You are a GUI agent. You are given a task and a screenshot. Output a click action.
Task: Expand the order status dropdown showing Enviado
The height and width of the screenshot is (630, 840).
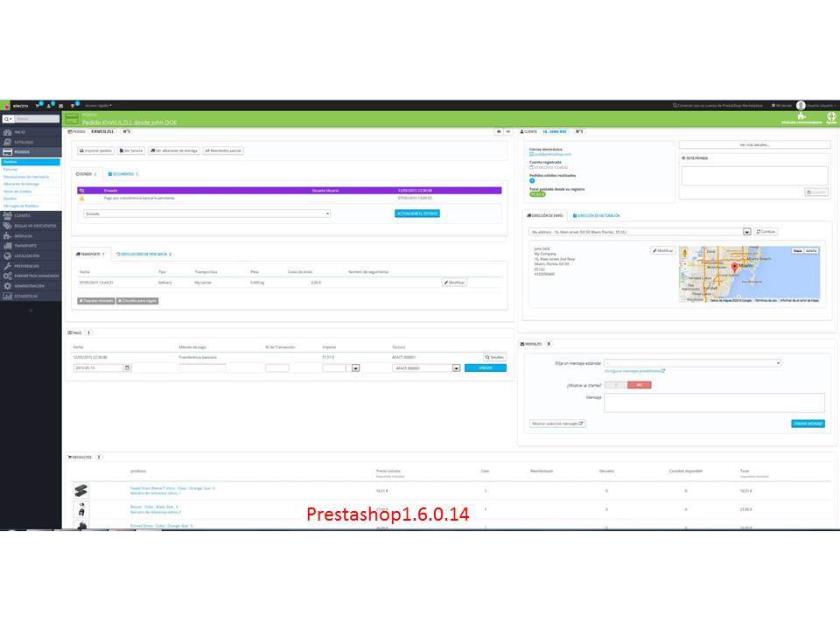coord(206,213)
